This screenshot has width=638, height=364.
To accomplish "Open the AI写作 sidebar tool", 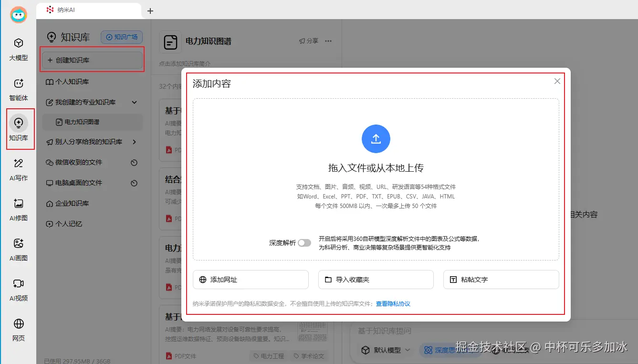I will click(x=19, y=170).
